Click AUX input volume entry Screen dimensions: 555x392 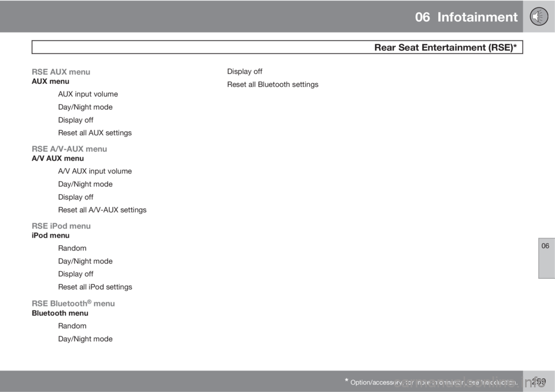coord(88,94)
